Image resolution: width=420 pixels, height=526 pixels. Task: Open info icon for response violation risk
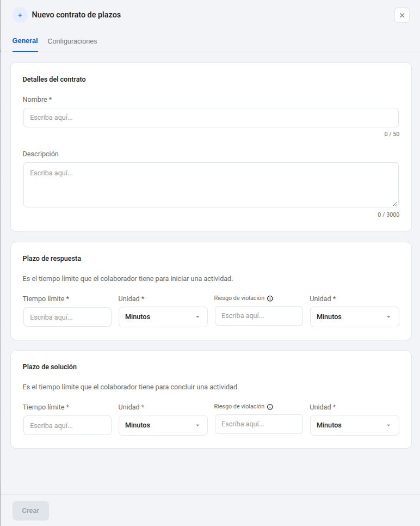coord(270,298)
